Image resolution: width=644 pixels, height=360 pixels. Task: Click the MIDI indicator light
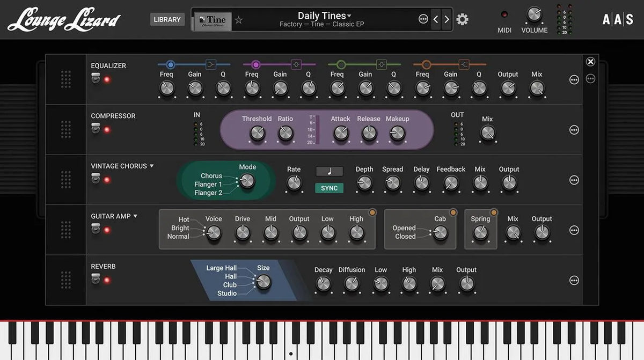pos(503,15)
